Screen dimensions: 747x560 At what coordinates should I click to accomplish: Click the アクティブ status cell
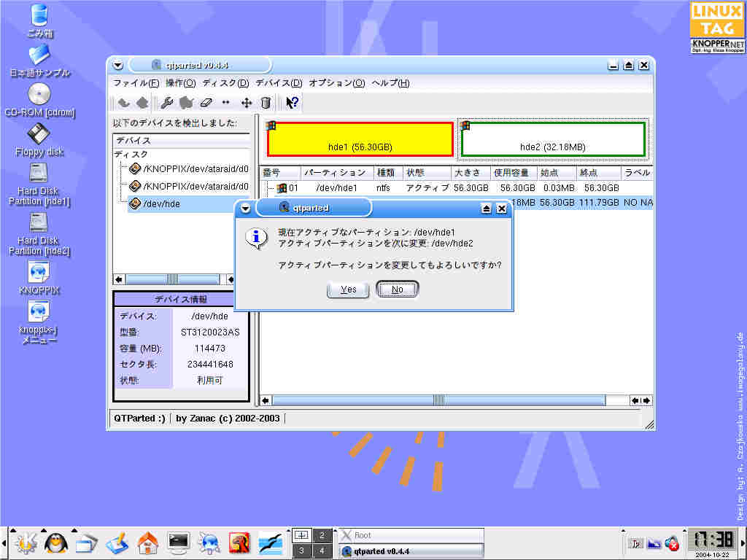427,188
